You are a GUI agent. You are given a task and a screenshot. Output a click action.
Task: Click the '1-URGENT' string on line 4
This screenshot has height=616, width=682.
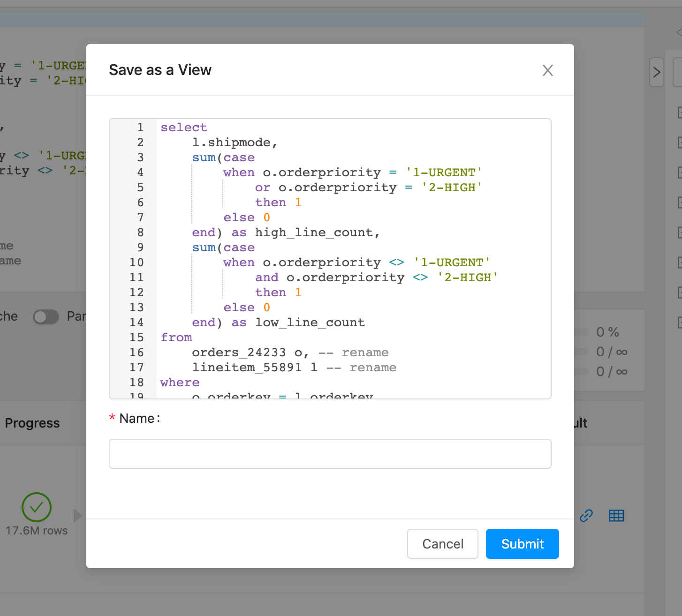444,173
